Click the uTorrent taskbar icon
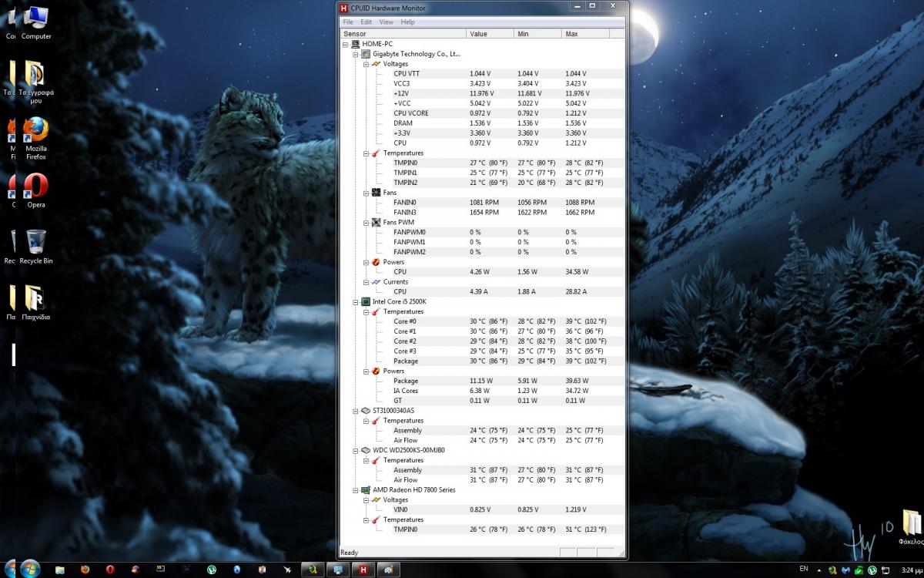 click(211, 570)
